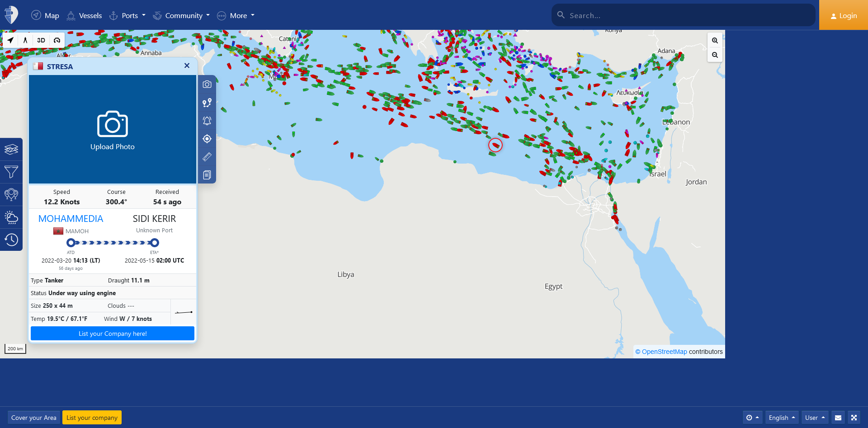The height and width of the screenshot is (428, 868).
Task: Click the selected vessel circled in red
Action: pyautogui.click(x=495, y=145)
